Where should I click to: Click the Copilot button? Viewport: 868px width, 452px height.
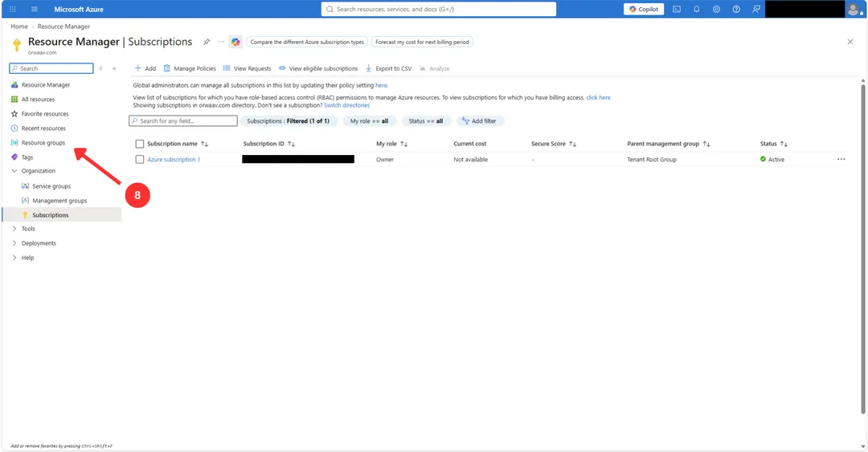pos(644,10)
